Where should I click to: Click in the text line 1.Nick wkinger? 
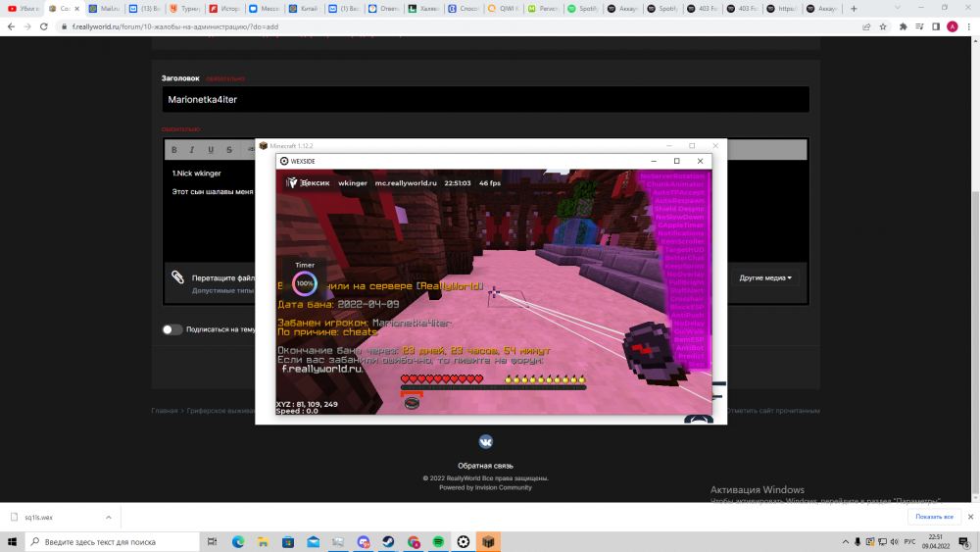[197, 174]
